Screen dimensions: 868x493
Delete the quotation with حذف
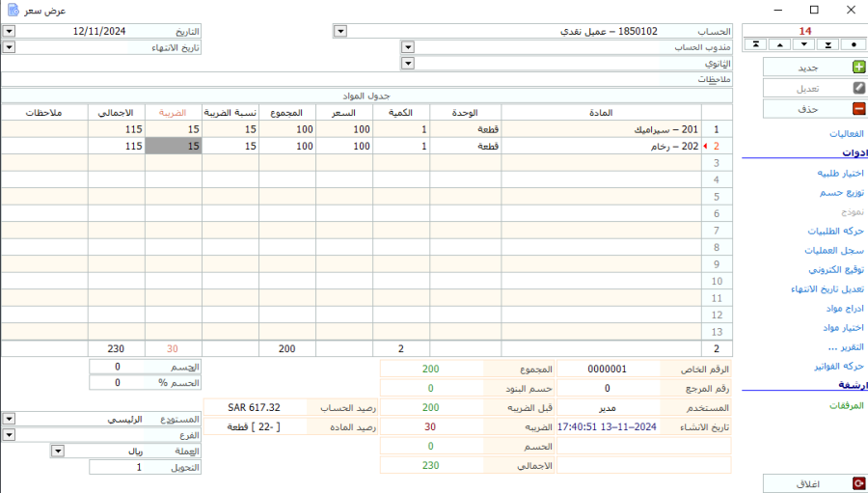(815, 109)
